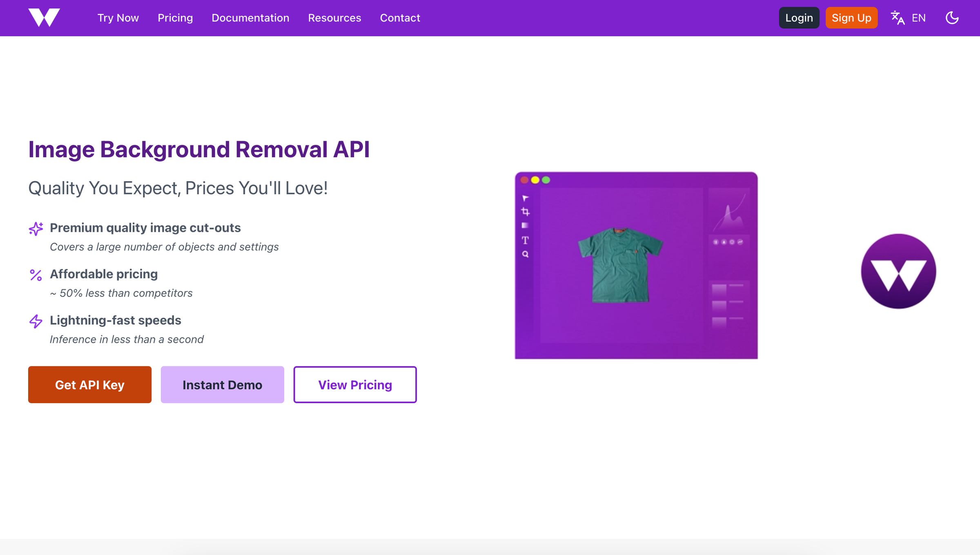This screenshot has width=980, height=555.
Task: Click the gradient swatch in the mockup toolbar
Action: (x=526, y=224)
